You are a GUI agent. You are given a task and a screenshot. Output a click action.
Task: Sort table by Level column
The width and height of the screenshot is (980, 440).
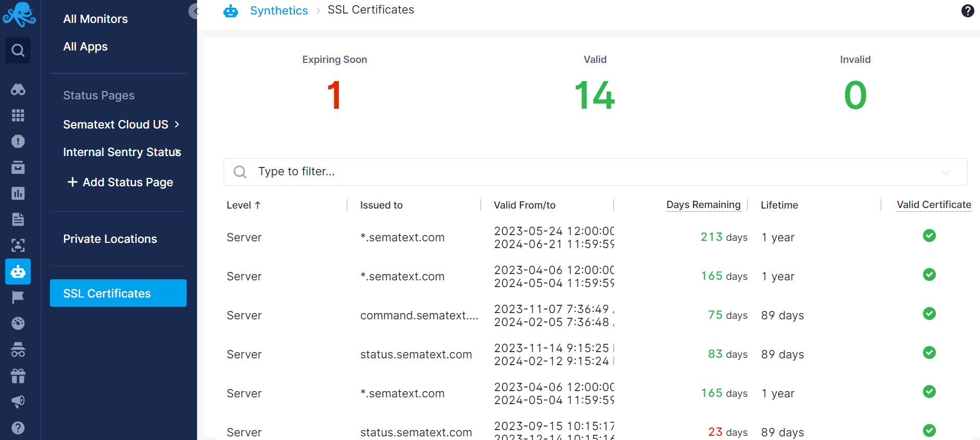tap(243, 205)
